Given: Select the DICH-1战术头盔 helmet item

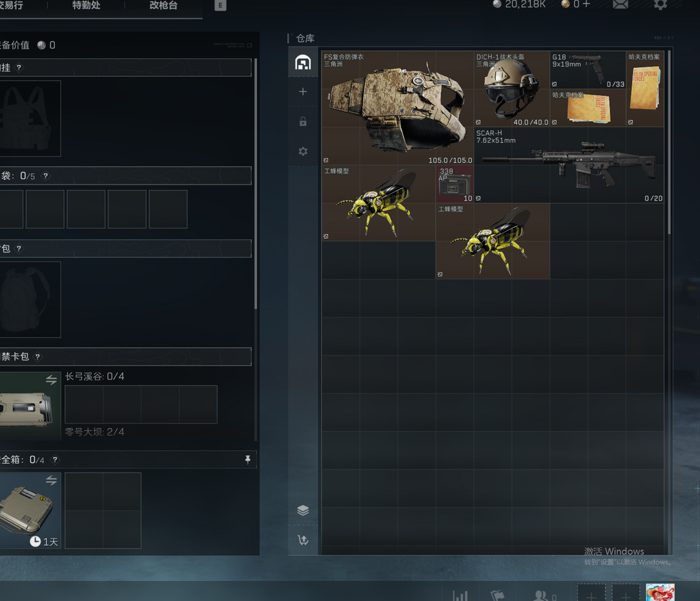Looking at the screenshot, I should [511, 89].
